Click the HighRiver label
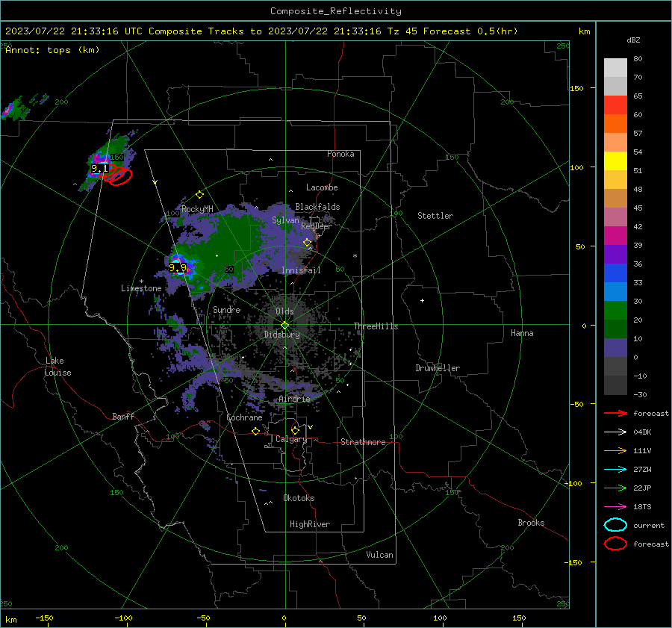Viewport: 672px width, 628px height. click(310, 524)
